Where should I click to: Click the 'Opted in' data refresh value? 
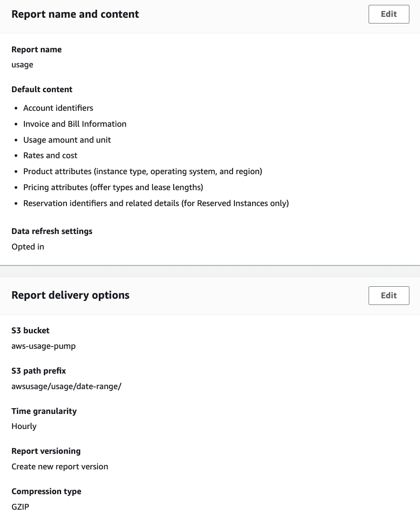28,247
